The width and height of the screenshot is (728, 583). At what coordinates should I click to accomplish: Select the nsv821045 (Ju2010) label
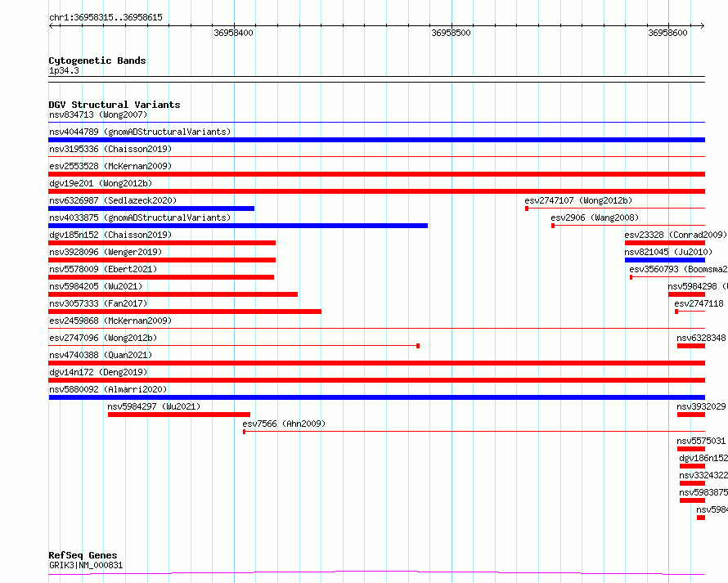point(668,252)
